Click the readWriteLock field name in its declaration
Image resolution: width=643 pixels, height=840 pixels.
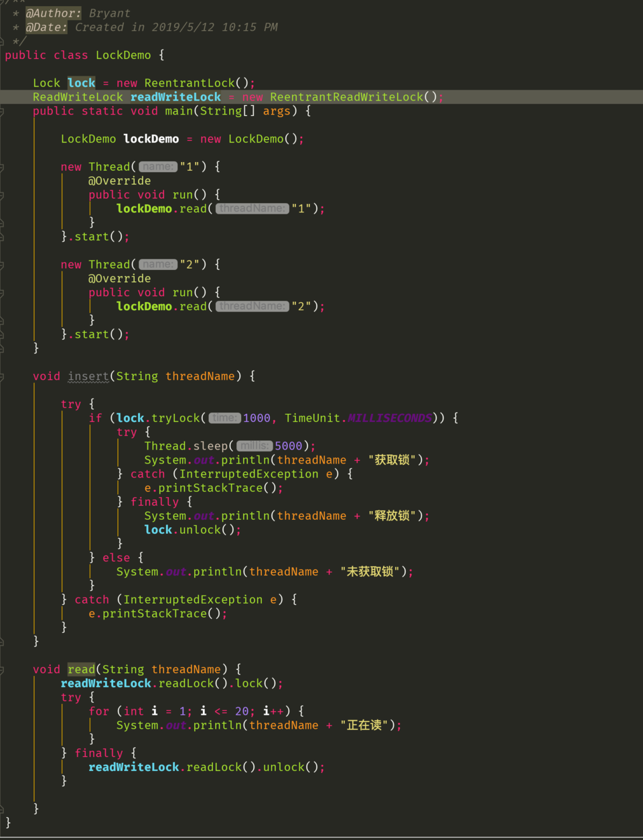(175, 97)
